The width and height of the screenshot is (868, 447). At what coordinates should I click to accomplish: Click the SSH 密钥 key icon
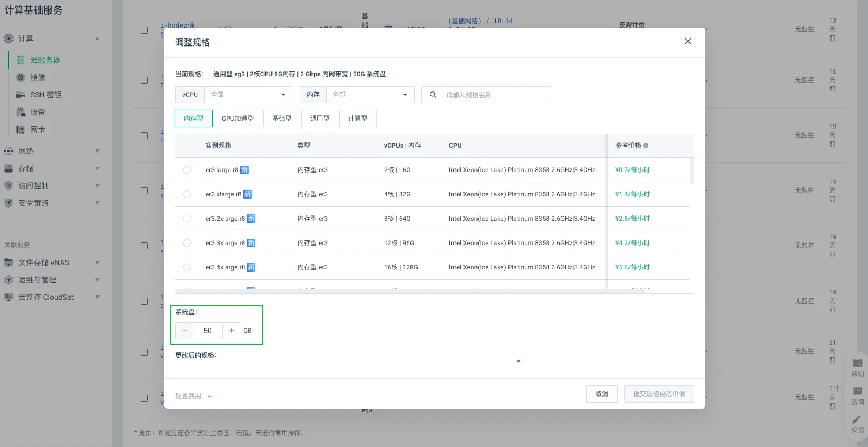[x=21, y=95]
